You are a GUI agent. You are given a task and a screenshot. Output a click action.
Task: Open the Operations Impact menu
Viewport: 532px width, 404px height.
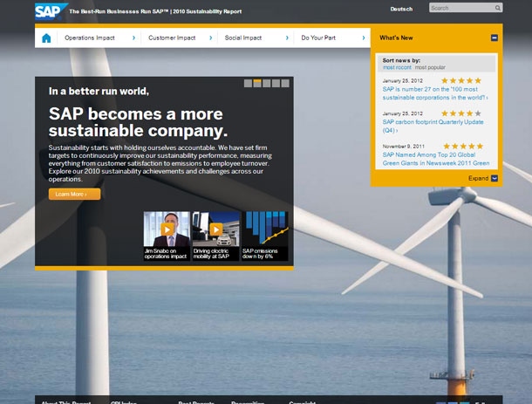point(90,38)
